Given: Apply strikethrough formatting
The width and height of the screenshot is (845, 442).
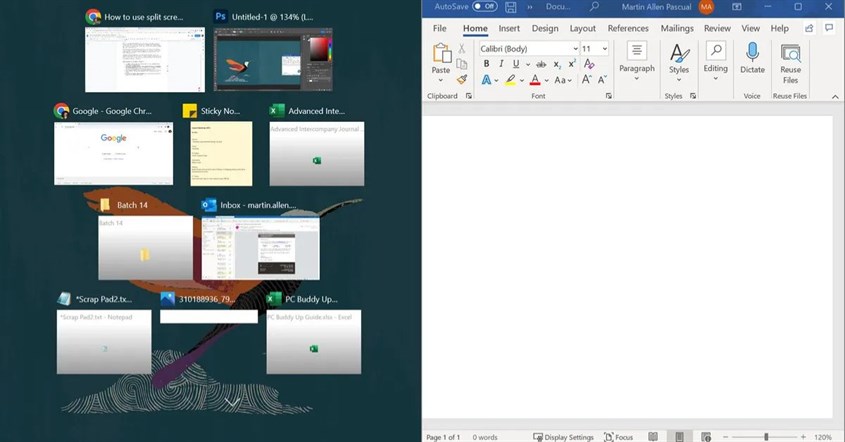Looking at the screenshot, I should point(541,64).
